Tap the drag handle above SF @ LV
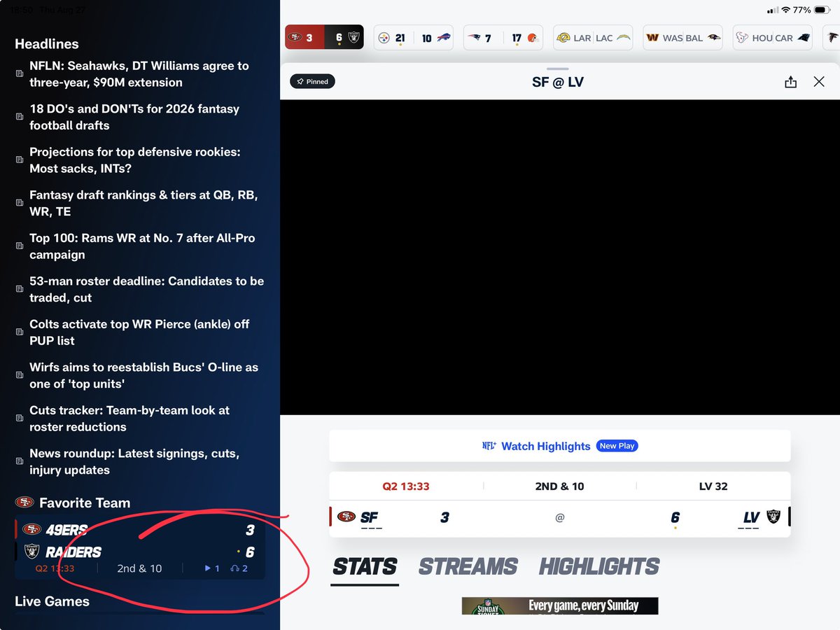This screenshot has width=840, height=630. (557, 68)
